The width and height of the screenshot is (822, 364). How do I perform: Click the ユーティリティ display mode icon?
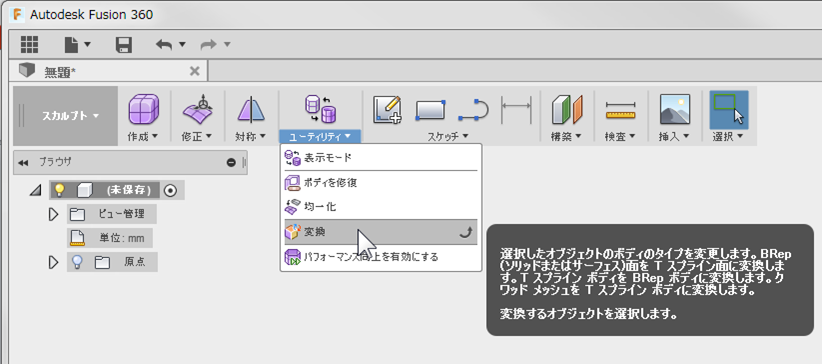(x=320, y=109)
